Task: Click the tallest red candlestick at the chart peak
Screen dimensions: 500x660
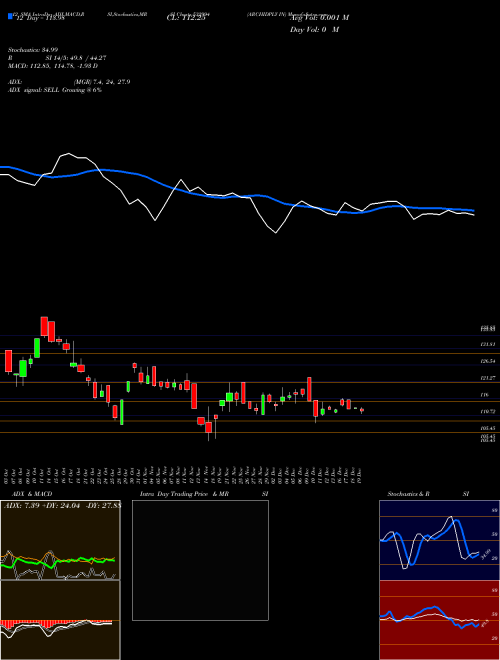Action: click(44, 327)
